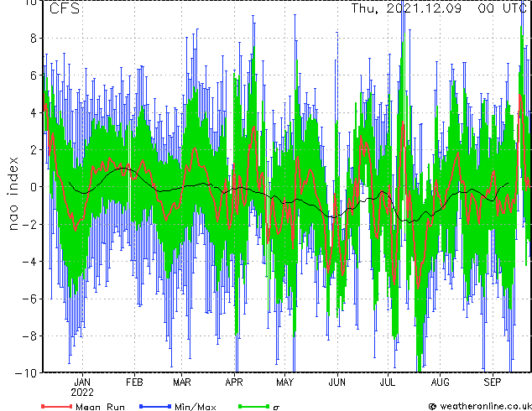The height and width of the screenshot is (411, 532).
Task: Click the APR month label
Action: pos(234,382)
